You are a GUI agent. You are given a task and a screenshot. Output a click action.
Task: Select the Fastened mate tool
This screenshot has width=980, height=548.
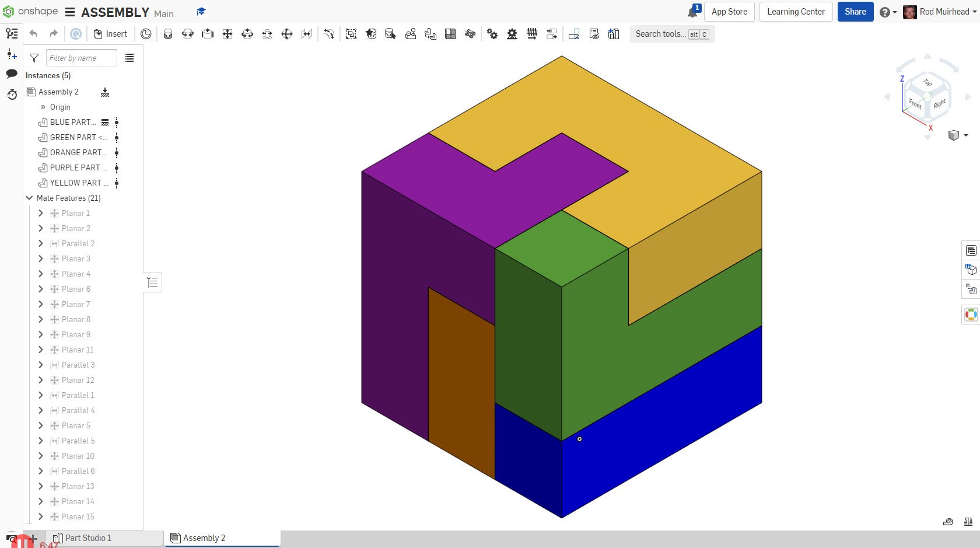(x=168, y=34)
